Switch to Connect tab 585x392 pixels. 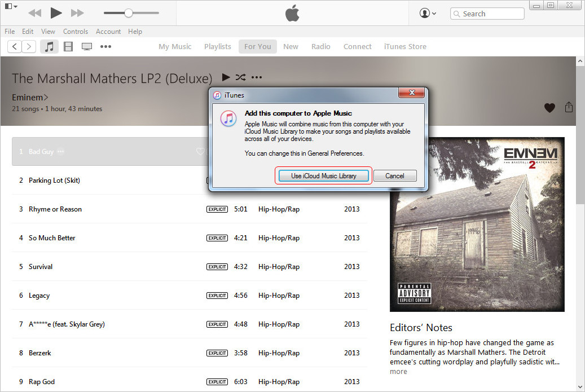pos(358,47)
